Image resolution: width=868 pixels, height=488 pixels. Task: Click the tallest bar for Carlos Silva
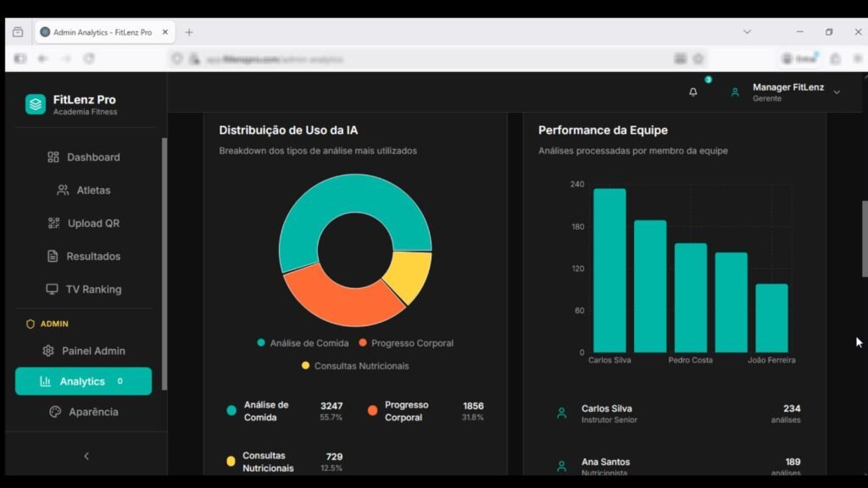[x=609, y=269]
